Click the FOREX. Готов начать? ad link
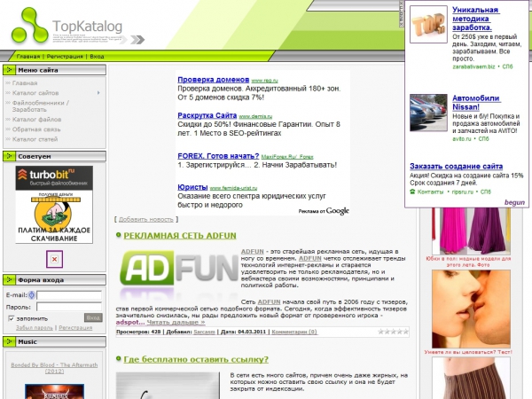532x399 pixels. tap(218, 156)
